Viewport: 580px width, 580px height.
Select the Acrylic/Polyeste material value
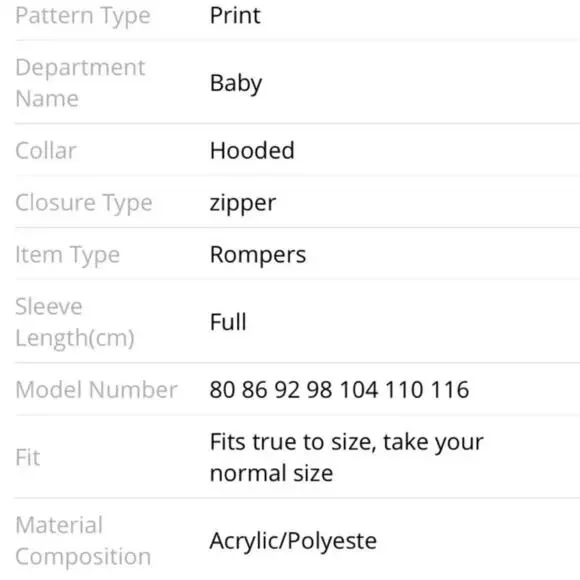point(293,542)
